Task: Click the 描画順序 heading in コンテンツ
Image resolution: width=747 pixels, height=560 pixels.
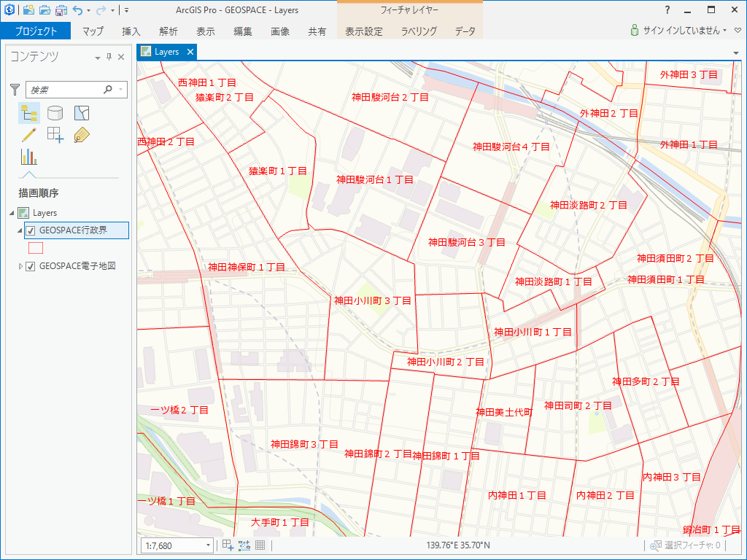Action: tap(39, 192)
